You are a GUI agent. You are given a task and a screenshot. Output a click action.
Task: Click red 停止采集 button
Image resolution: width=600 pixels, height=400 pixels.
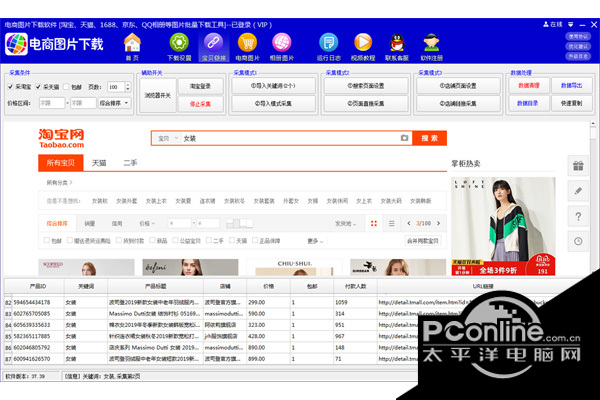coord(201,104)
